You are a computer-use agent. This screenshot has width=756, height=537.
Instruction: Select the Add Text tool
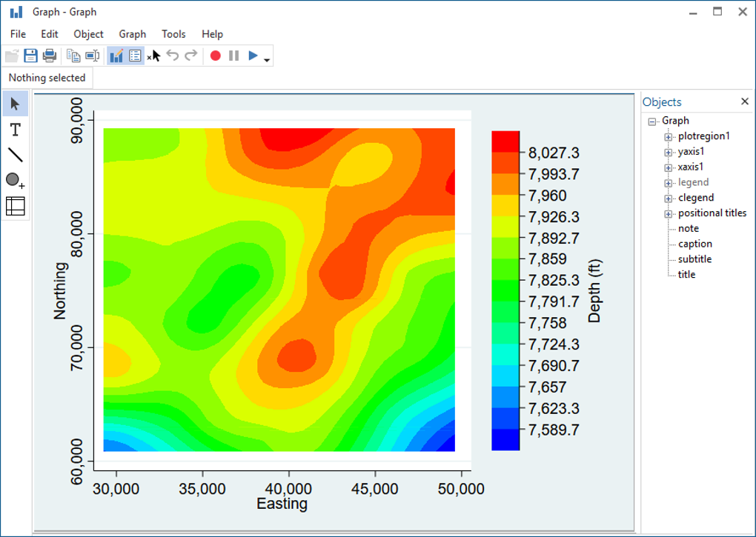click(16, 130)
